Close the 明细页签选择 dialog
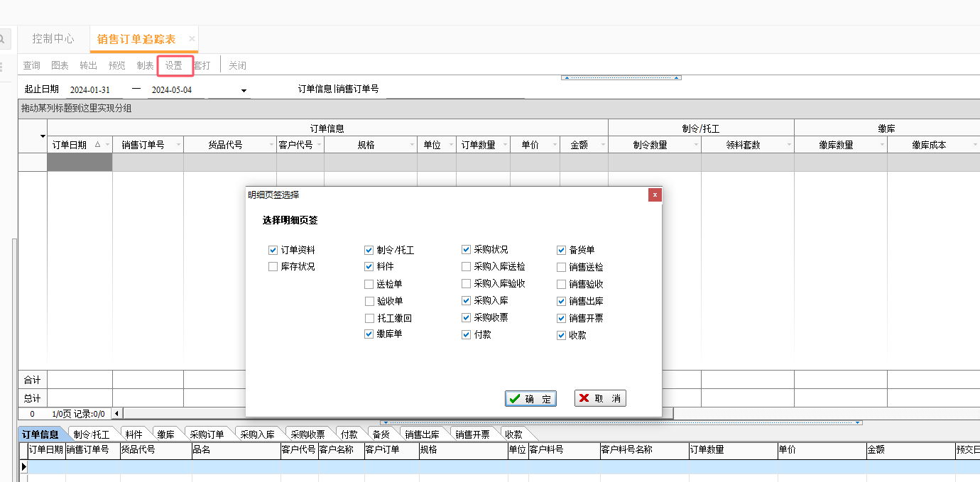980x482 pixels. 655,195
